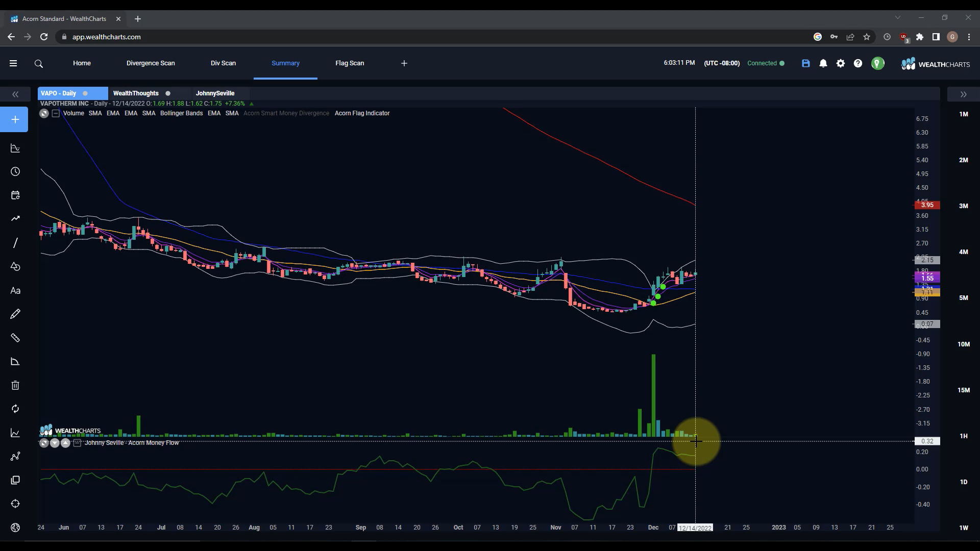Move the Money Flow pane down
The image size is (980, 551).
55,443
